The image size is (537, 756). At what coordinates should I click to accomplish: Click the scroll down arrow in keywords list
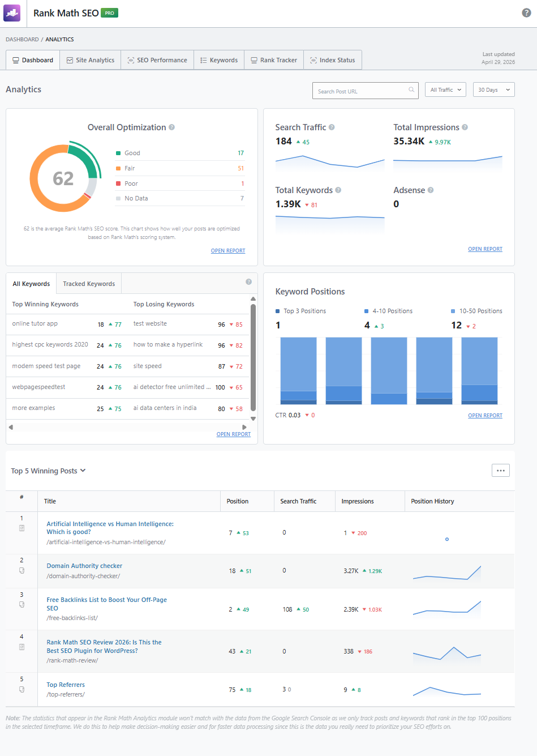[x=253, y=418]
